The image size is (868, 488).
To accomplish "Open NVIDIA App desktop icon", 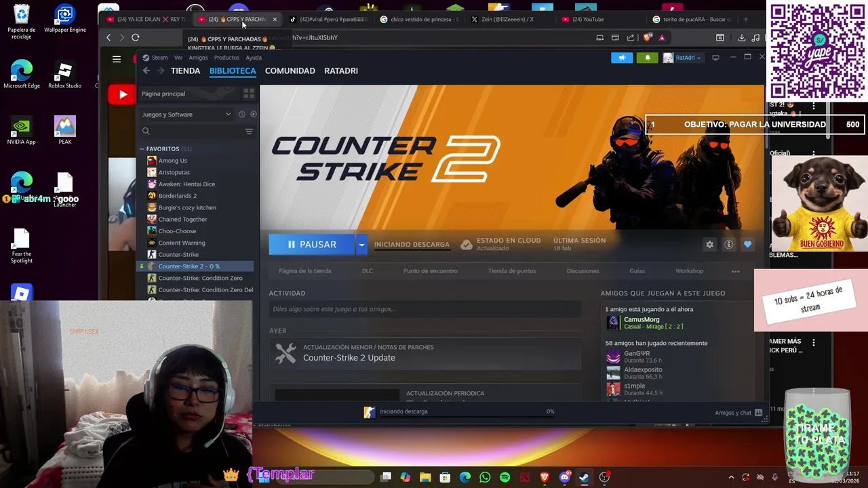I will (x=21, y=130).
